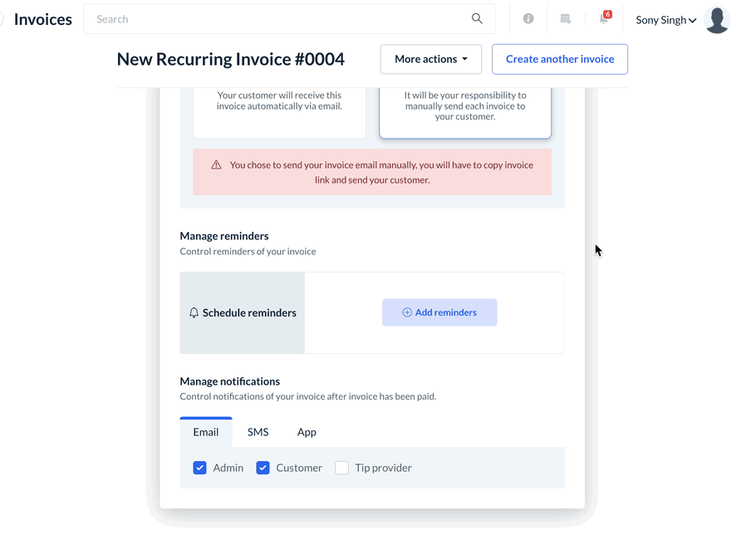Select the manual sending option card
The height and width of the screenshot is (560, 746).
point(465,112)
